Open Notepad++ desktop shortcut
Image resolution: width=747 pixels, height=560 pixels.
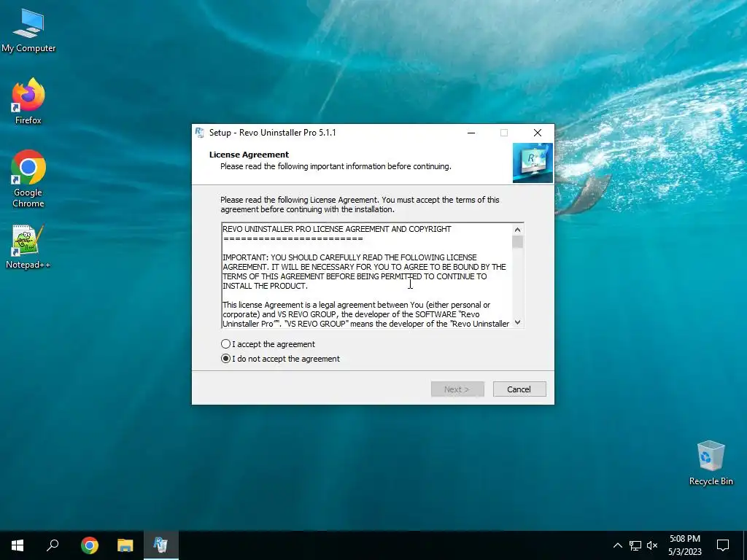[x=28, y=247]
